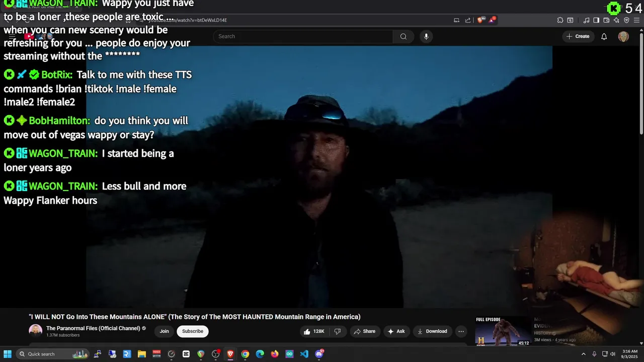This screenshot has height=362, width=644.
Task: Open OBS Studio from the taskbar
Action: tap(216, 354)
